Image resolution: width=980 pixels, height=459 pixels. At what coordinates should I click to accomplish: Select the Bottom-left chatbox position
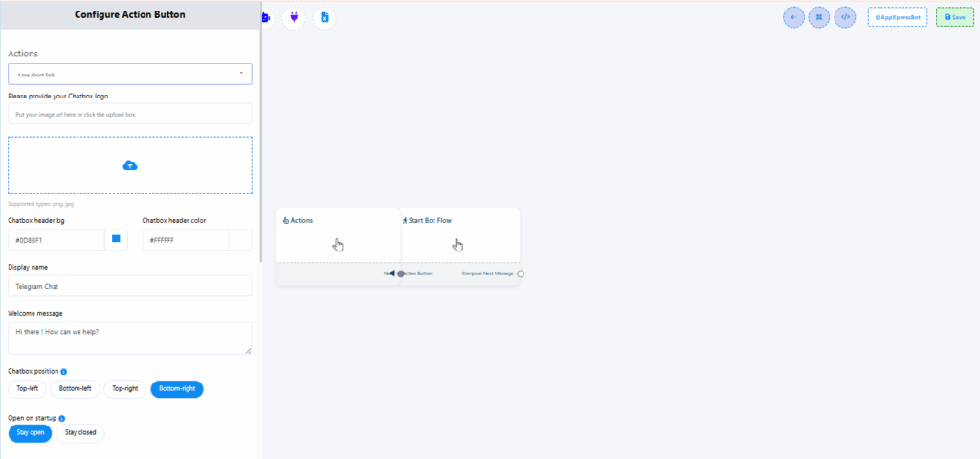point(75,389)
